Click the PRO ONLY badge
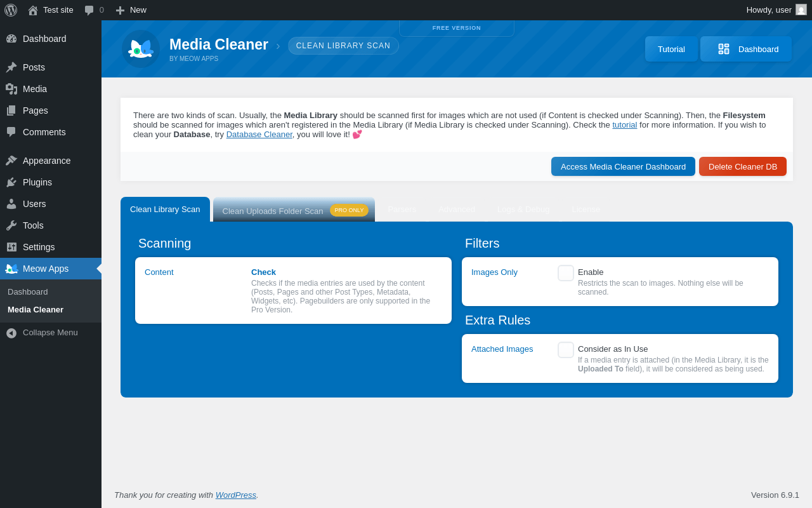The width and height of the screenshot is (812, 508). 349,210
